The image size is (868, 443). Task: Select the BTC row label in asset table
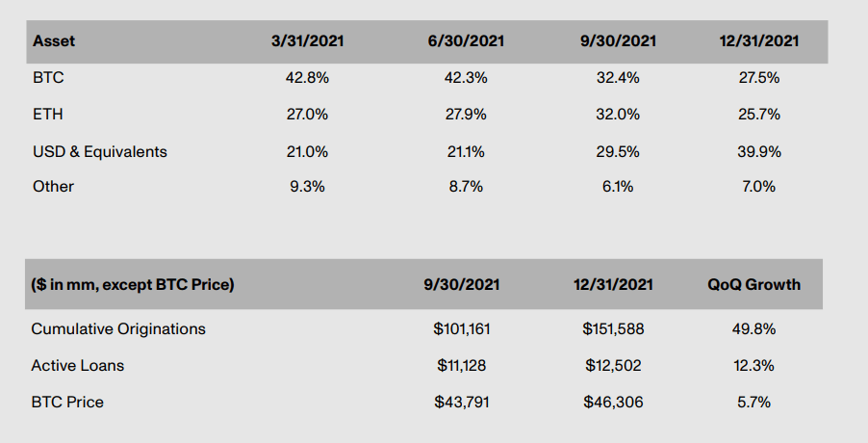pos(48,78)
